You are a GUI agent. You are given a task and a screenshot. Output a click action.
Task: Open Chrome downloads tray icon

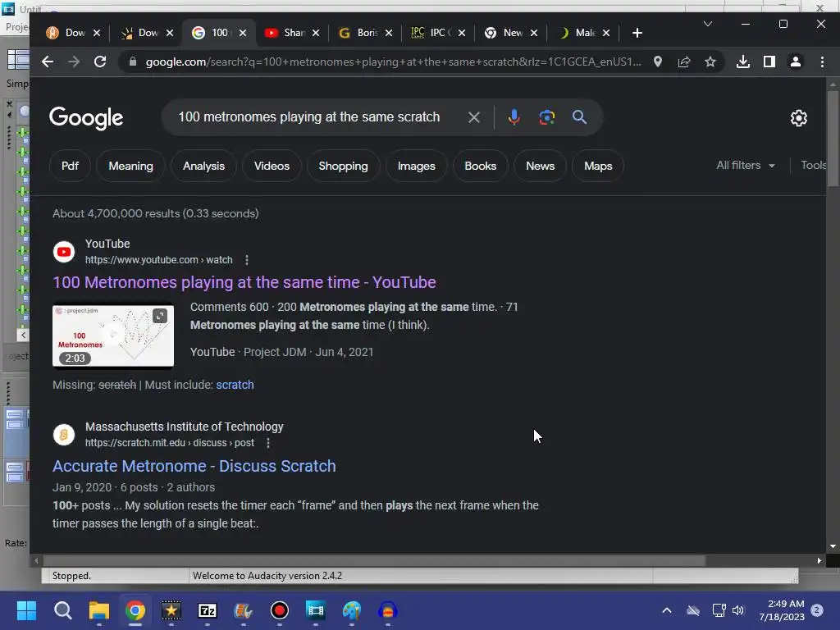(x=743, y=62)
